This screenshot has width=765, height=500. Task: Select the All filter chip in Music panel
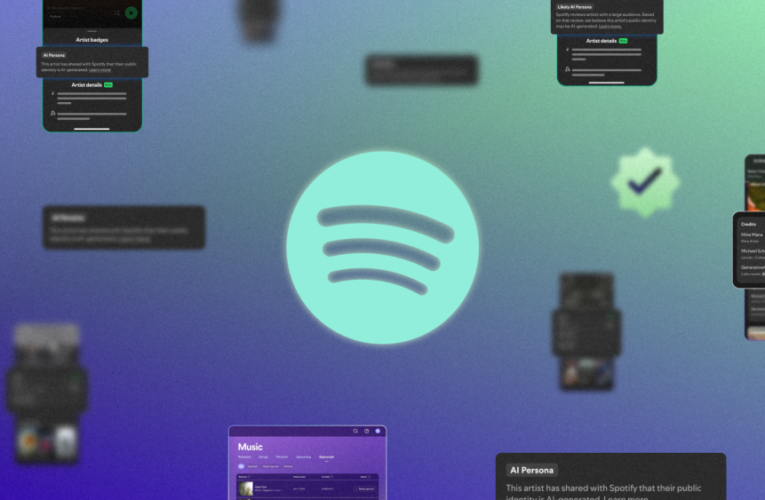point(241,466)
